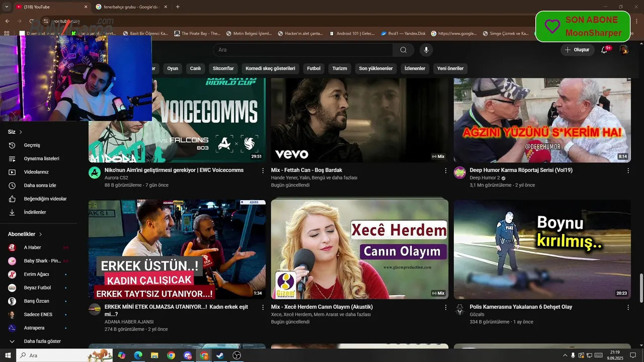This screenshot has width=644, height=362.
Task: Select the Son yüklenenler chip
Action: click(x=376, y=68)
